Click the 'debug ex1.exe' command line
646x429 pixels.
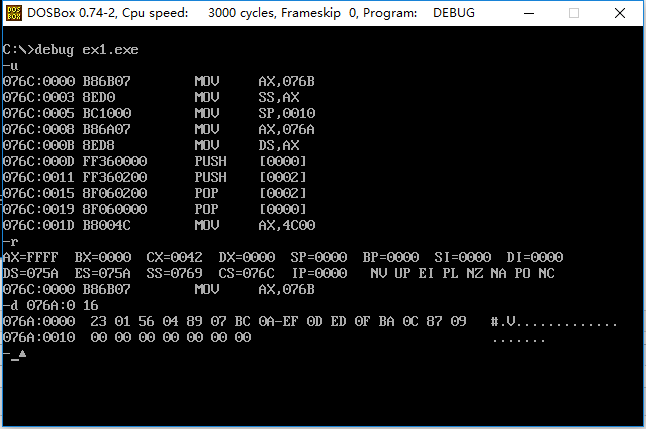[x=70, y=50]
